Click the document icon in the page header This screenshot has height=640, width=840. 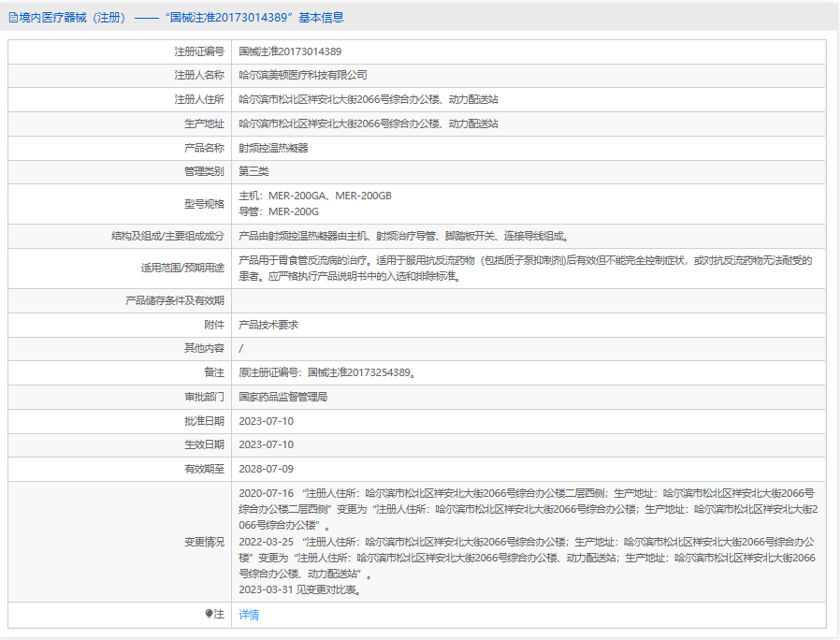click(x=13, y=17)
